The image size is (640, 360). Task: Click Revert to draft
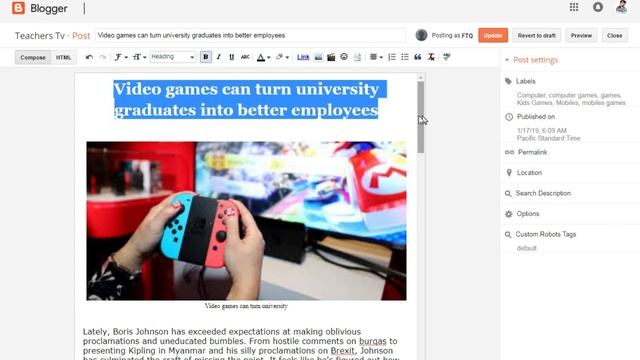[x=536, y=36]
